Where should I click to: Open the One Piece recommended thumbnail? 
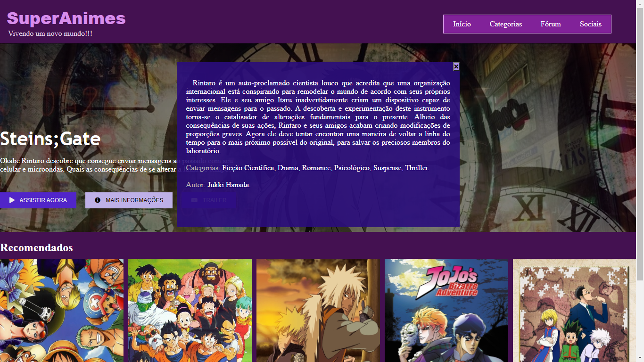(61, 311)
